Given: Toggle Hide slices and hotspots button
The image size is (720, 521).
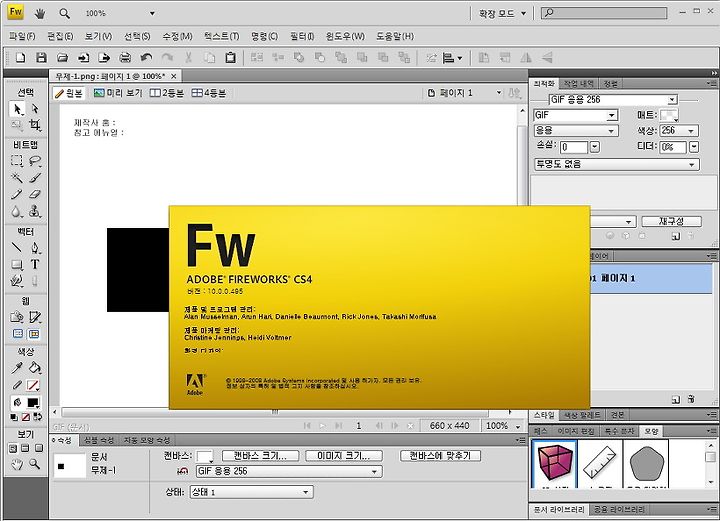Looking at the screenshot, I should pos(18,334).
